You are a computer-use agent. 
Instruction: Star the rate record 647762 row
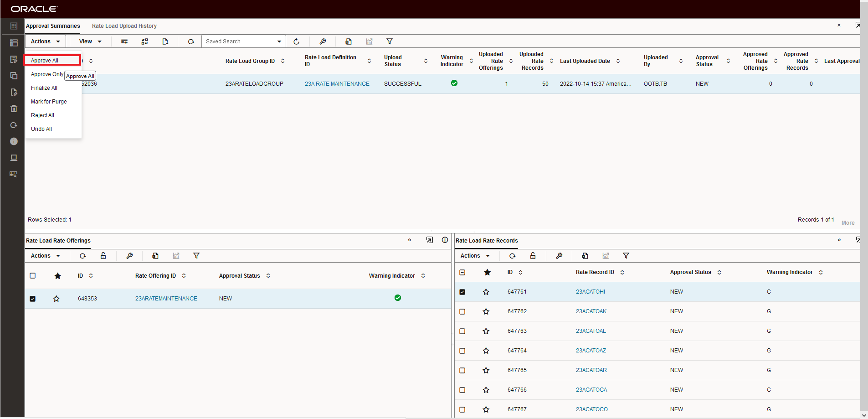(x=486, y=311)
